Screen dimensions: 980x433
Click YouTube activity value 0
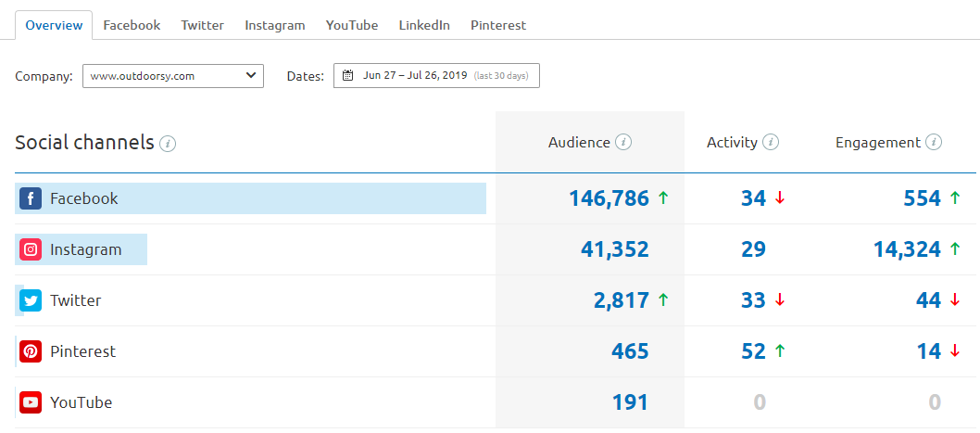tap(760, 402)
